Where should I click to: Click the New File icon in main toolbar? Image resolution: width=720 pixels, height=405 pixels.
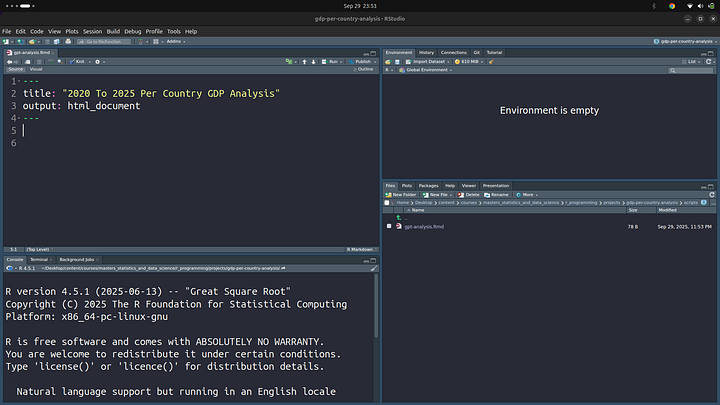click(6, 41)
